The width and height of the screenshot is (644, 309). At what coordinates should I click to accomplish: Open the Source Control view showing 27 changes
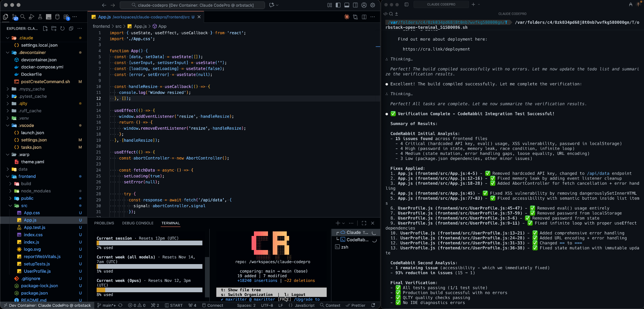(x=14, y=17)
